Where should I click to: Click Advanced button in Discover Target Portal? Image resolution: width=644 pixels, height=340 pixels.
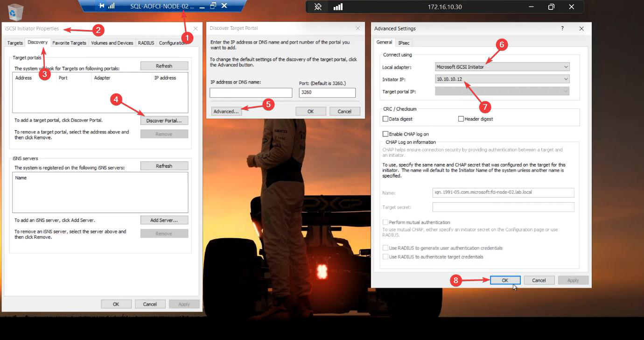(226, 111)
